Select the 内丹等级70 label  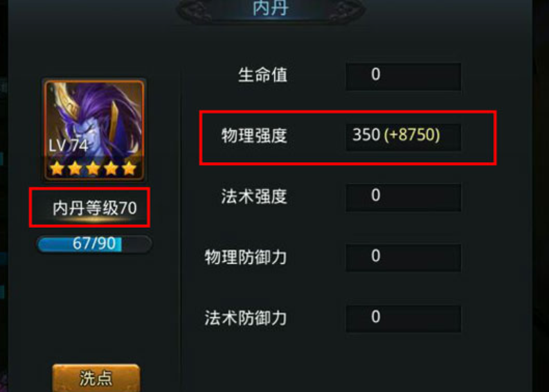[x=95, y=208]
